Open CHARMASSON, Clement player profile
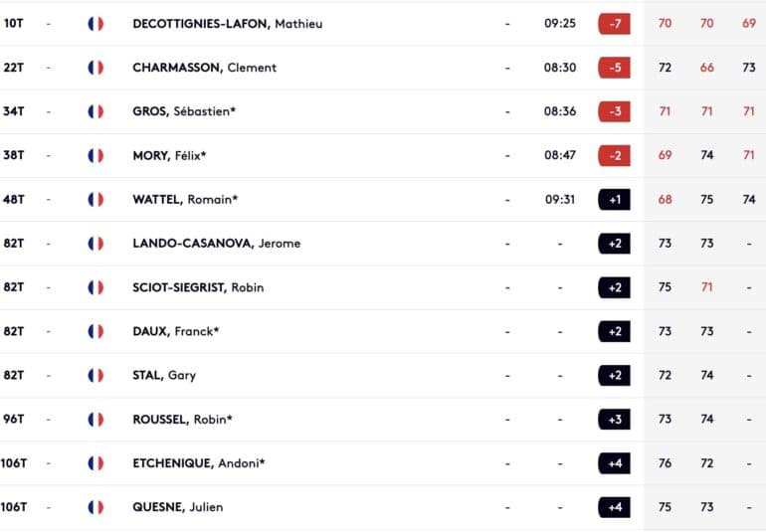This screenshot has width=766, height=532. pyautogui.click(x=204, y=68)
